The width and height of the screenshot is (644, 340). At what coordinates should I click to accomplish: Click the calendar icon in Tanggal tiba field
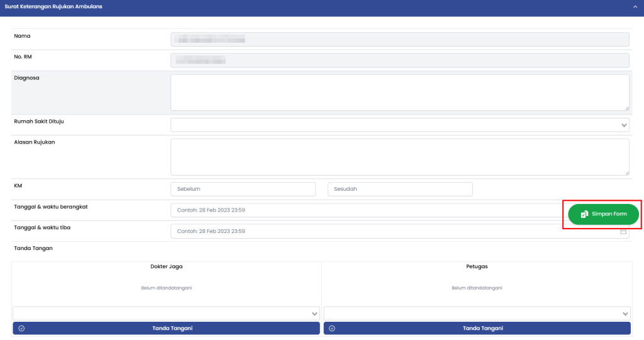pos(624,232)
